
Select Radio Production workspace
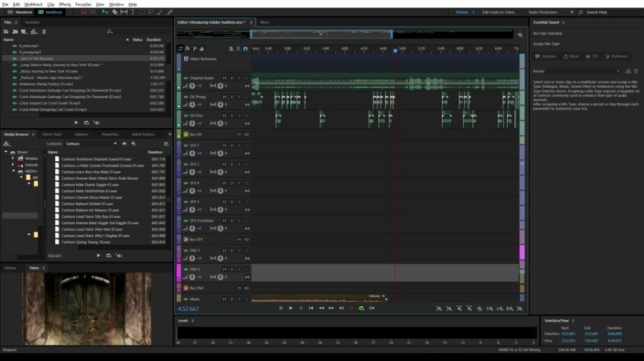542,12
